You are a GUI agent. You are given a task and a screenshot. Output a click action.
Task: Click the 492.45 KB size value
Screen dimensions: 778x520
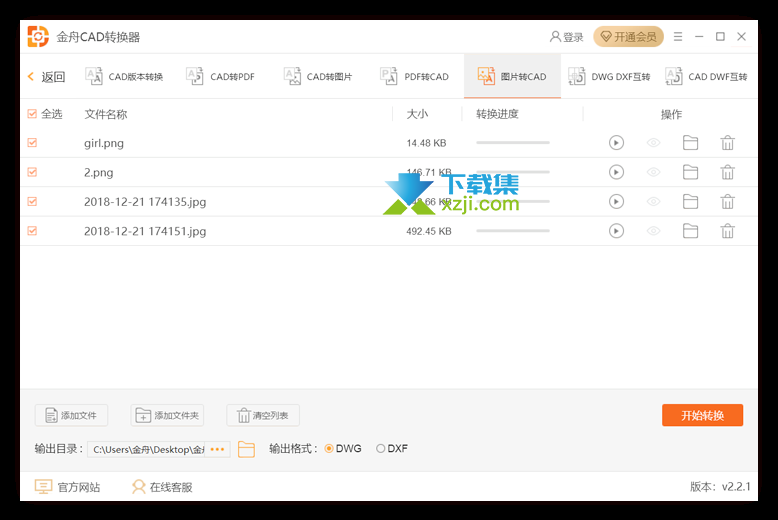[429, 231]
